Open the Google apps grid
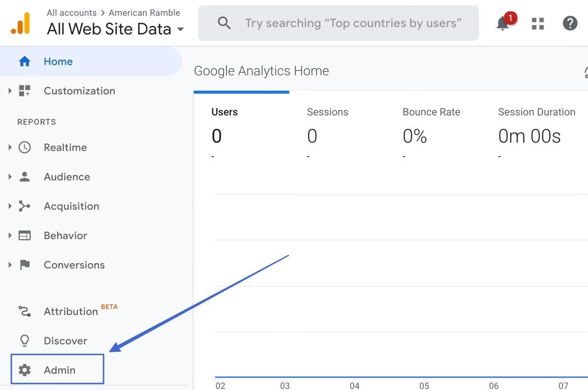 (537, 23)
